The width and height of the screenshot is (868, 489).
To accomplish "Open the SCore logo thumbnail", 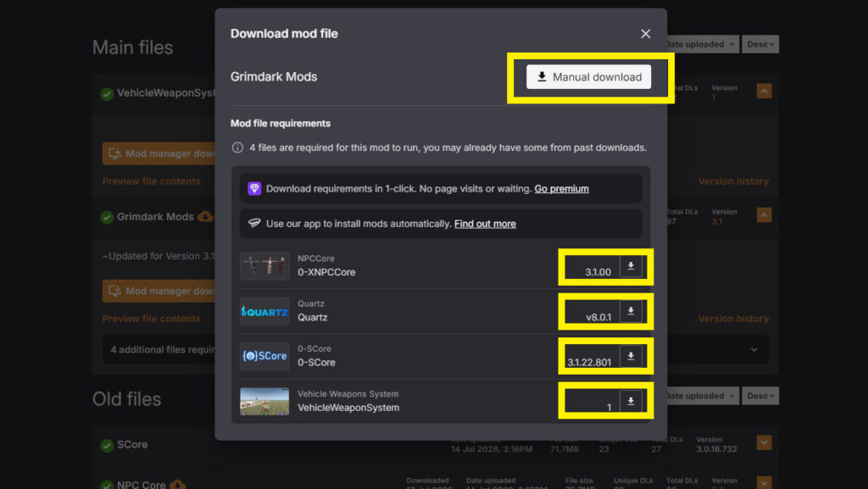I will [264, 356].
